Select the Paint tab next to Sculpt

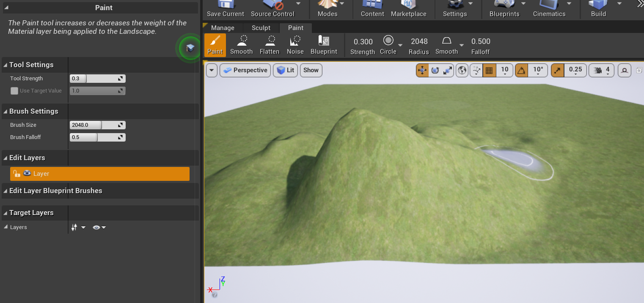point(296,28)
